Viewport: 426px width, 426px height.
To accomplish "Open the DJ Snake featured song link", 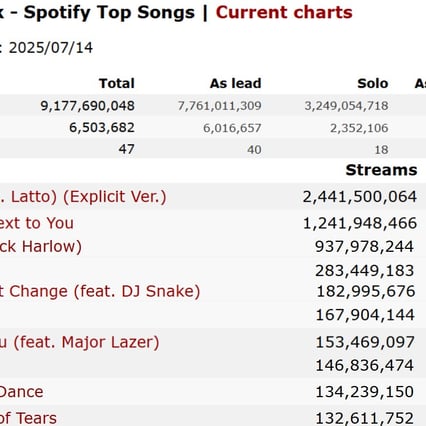I will 100,291.
